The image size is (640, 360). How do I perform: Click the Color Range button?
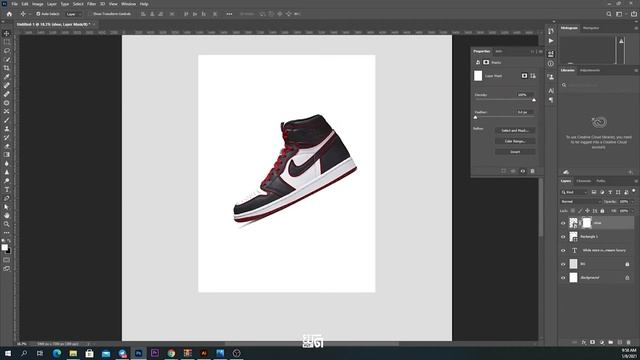point(515,141)
